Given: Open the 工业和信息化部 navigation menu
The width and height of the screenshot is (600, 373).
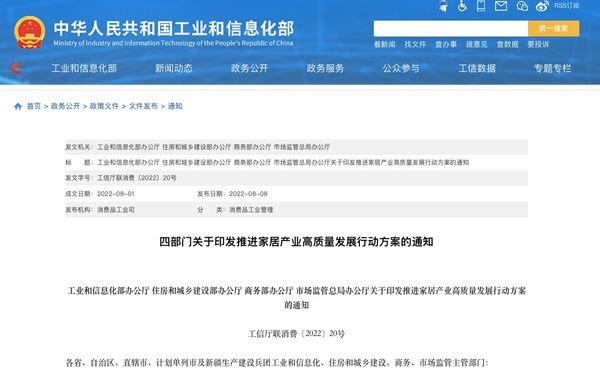Looking at the screenshot, I should pyautogui.click(x=84, y=68).
